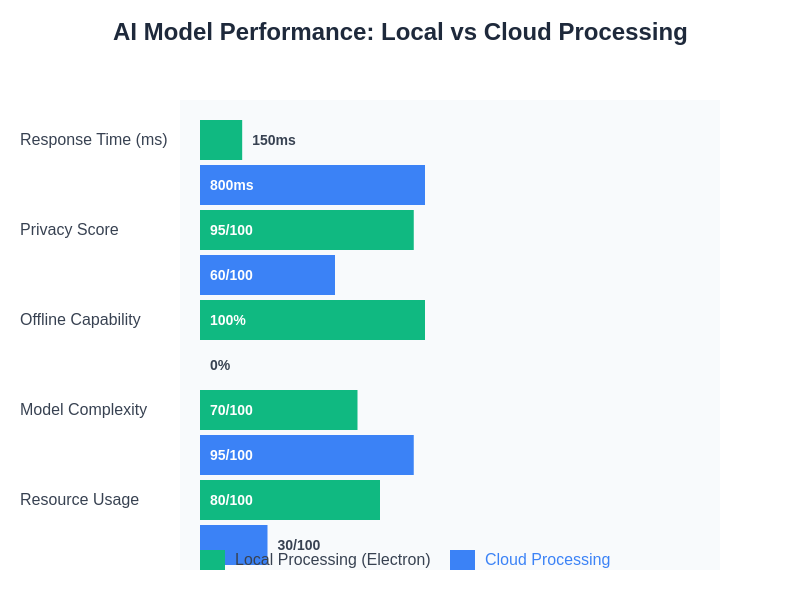Click the 0% value label
Screen dimensions: 800x600
coord(220,365)
